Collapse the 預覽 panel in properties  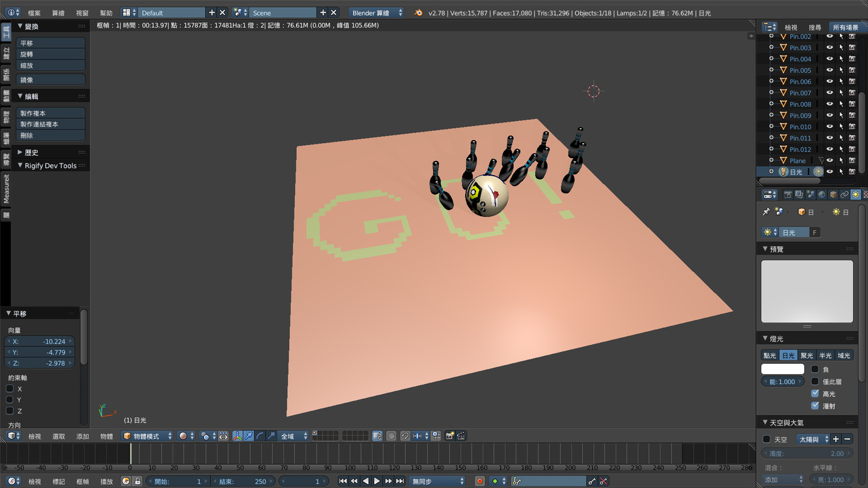[x=765, y=249]
